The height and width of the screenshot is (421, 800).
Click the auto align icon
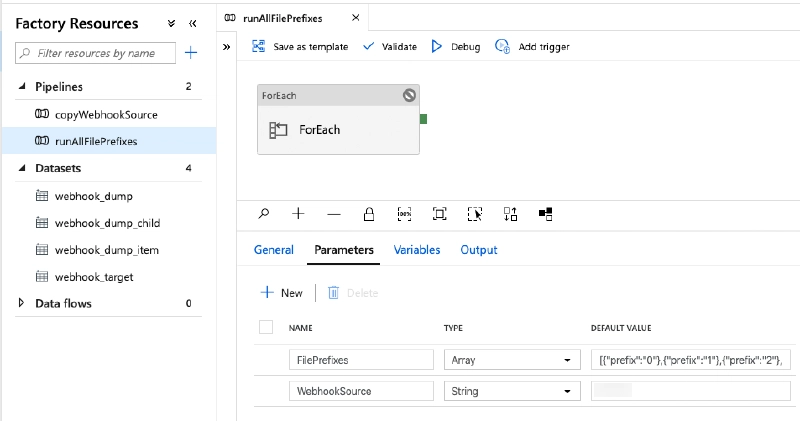click(x=510, y=214)
